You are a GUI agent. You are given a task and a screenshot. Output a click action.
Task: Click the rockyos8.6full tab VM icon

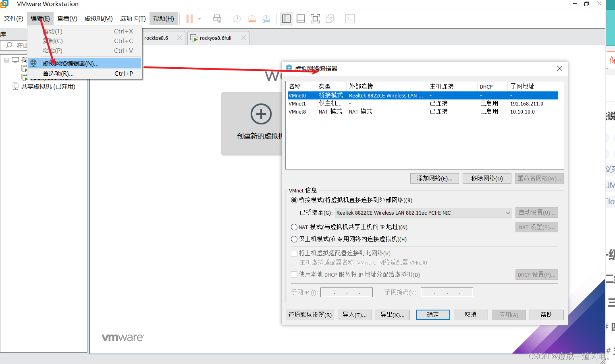pyautogui.click(x=194, y=38)
